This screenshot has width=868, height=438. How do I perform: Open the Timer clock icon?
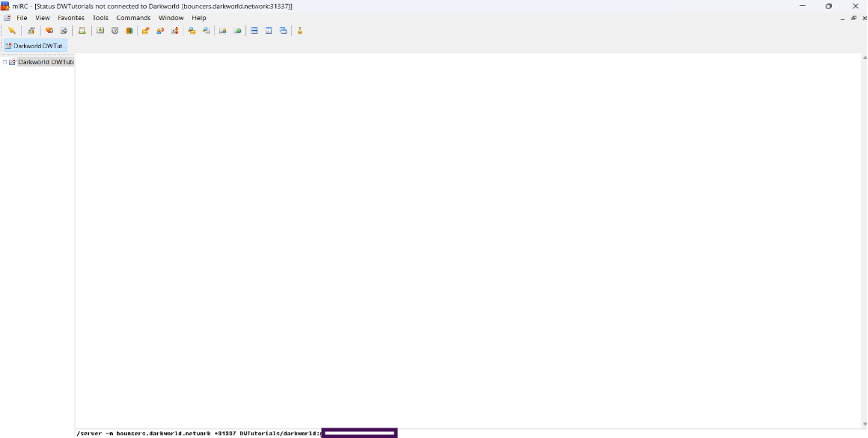(x=114, y=31)
